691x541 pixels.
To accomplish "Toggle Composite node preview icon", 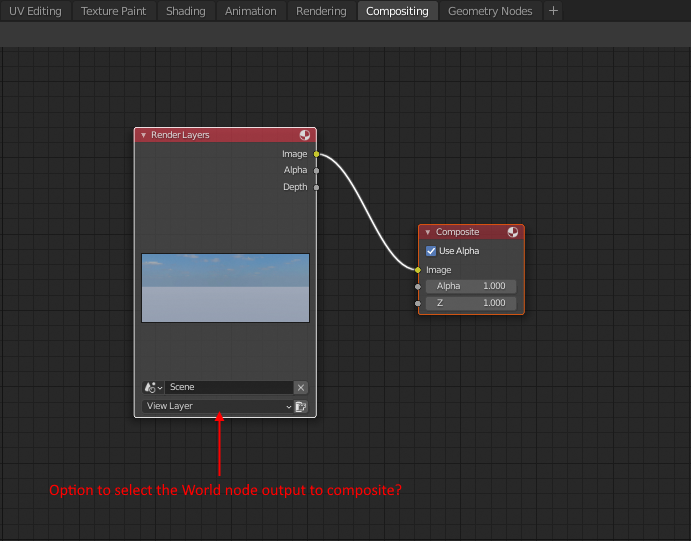I will (513, 232).
